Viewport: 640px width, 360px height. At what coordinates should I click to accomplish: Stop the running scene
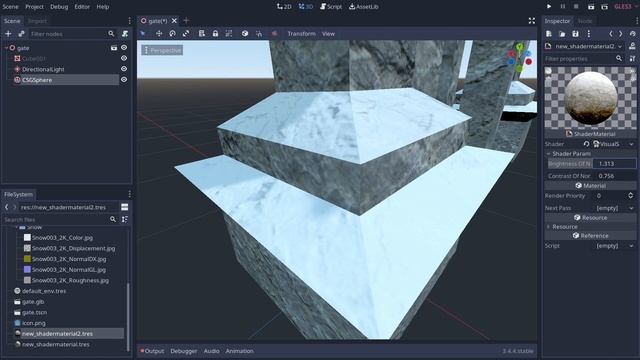576,7
